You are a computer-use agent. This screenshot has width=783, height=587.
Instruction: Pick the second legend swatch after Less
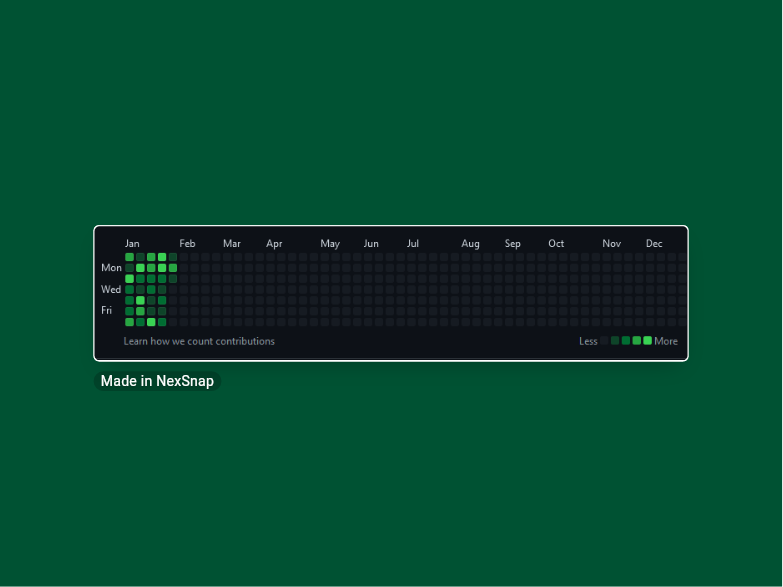tap(615, 341)
